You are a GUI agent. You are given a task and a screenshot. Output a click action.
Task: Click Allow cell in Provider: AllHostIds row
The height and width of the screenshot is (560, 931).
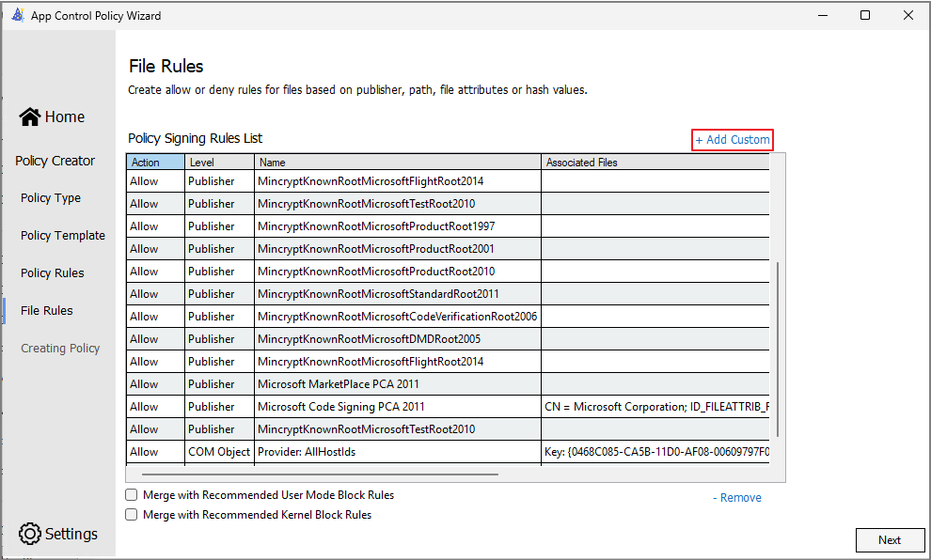(155, 451)
